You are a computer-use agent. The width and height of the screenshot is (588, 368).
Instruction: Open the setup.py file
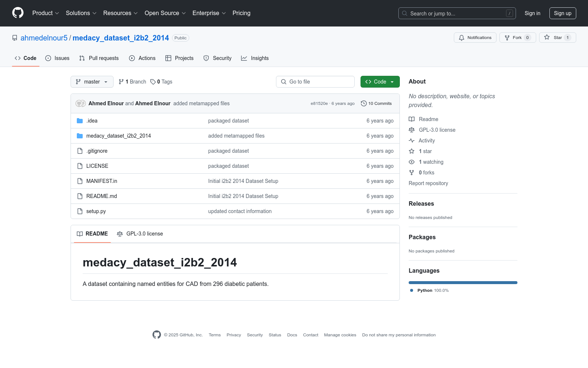96,211
